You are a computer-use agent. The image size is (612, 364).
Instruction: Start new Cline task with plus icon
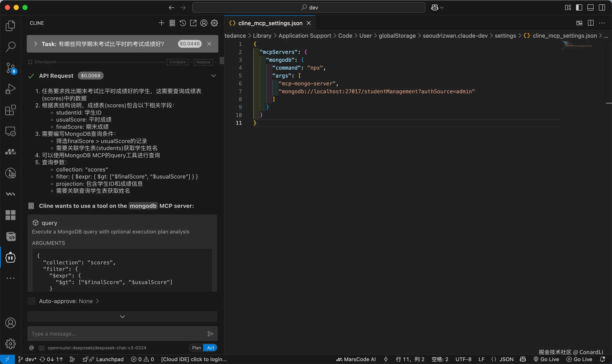tap(161, 23)
